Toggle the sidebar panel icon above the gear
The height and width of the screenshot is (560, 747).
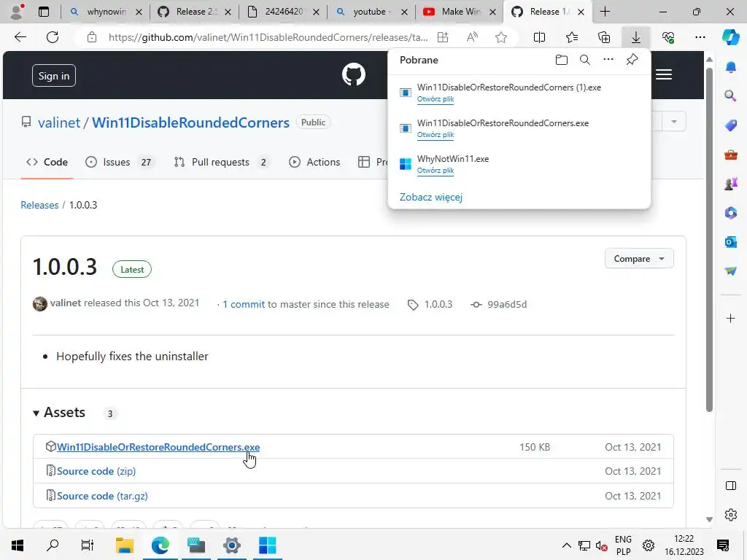tap(730, 486)
